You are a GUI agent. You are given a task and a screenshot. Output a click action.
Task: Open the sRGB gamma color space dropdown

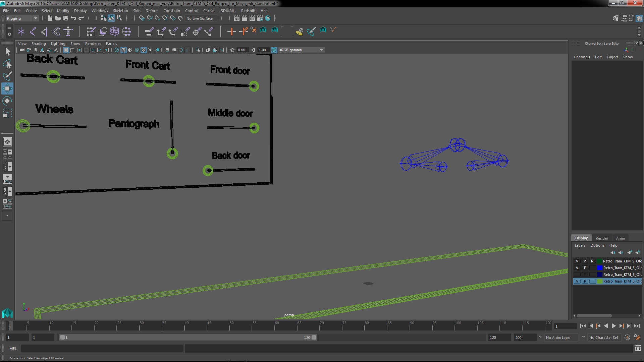302,50
